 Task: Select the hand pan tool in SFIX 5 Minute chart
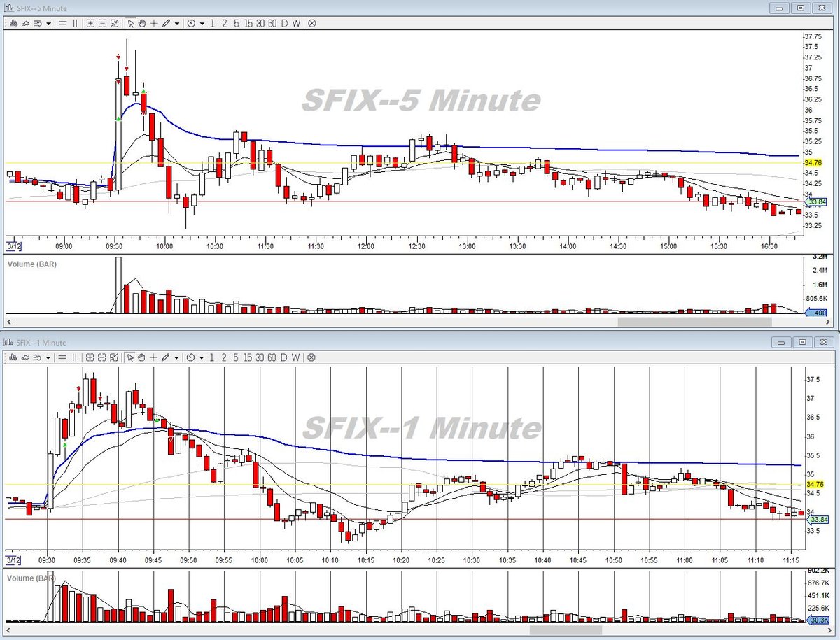[142, 23]
